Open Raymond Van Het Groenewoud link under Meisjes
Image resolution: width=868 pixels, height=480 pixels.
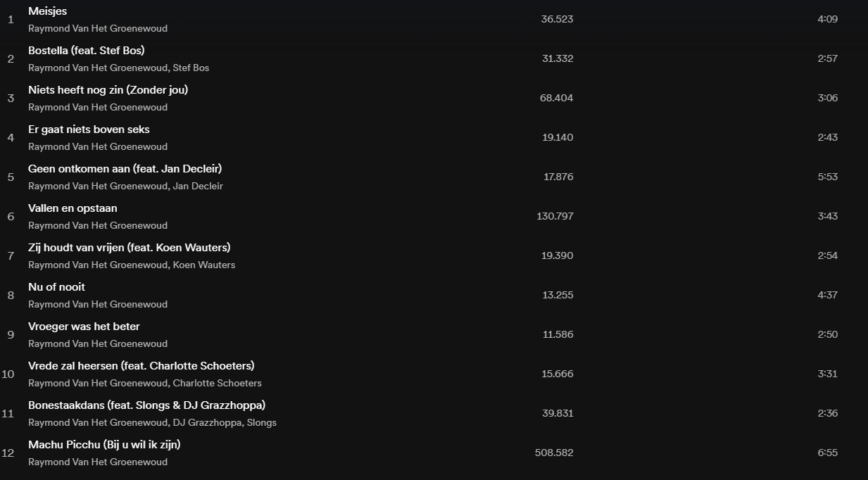98,29
